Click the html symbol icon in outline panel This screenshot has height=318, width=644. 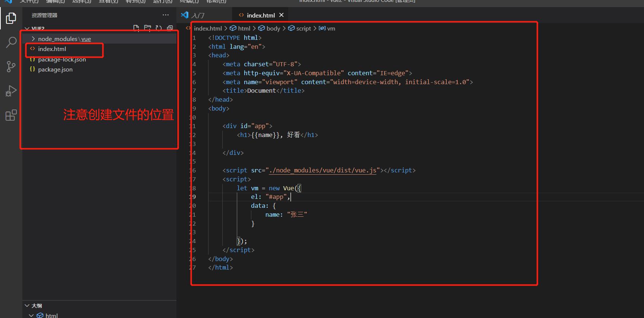[x=40, y=315]
